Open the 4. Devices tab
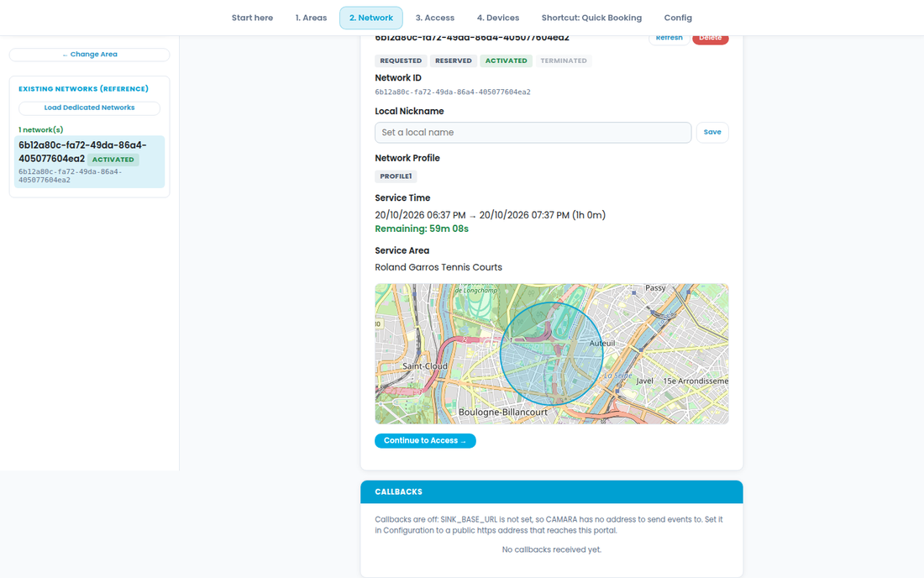The width and height of the screenshot is (924, 578). pyautogui.click(x=498, y=18)
